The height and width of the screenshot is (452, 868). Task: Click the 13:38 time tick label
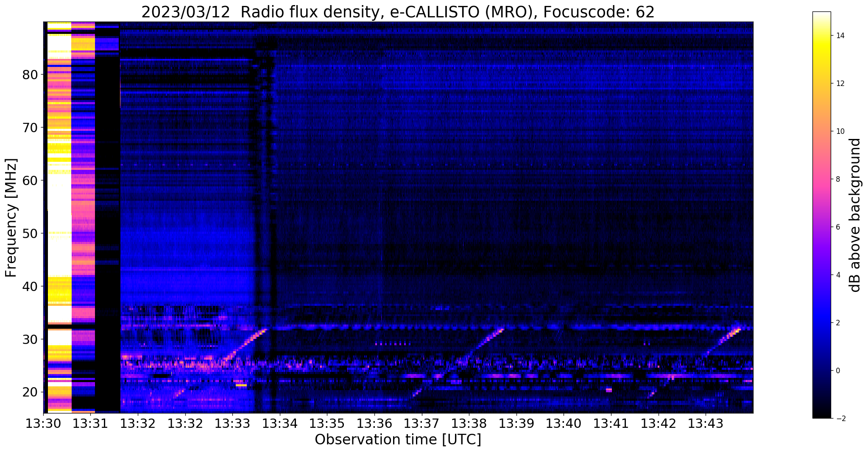pos(469,423)
